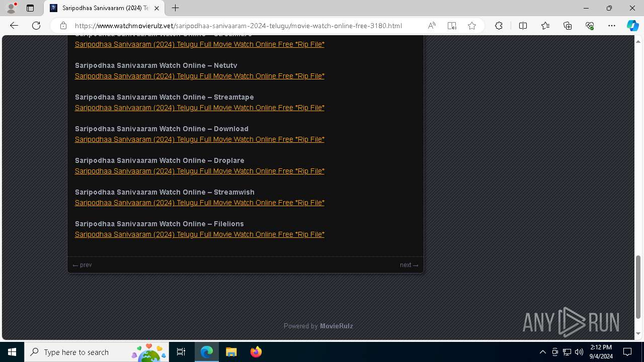Open the Favorites list
This screenshot has width=644, height=362.
click(x=545, y=26)
